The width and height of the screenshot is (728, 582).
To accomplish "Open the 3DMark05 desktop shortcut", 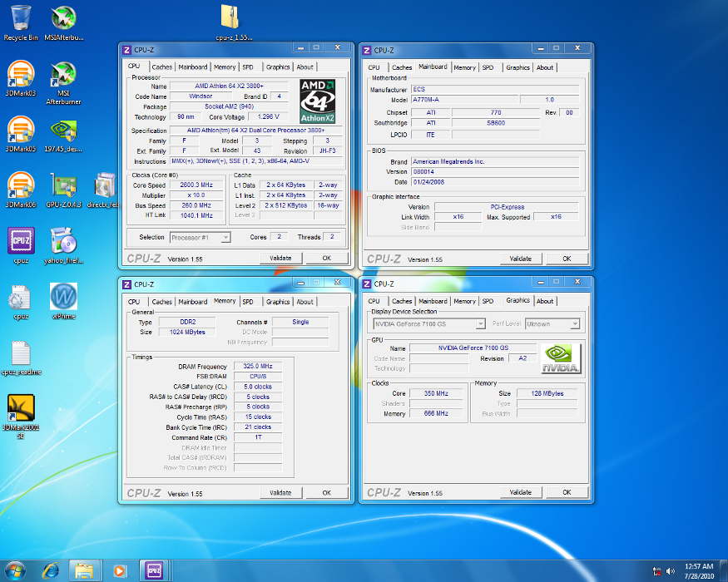I will click(x=21, y=134).
